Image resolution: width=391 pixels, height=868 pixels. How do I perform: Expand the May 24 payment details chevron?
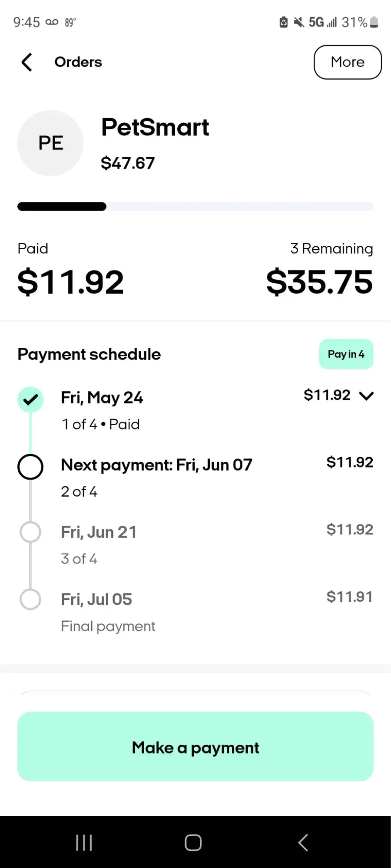[367, 396]
